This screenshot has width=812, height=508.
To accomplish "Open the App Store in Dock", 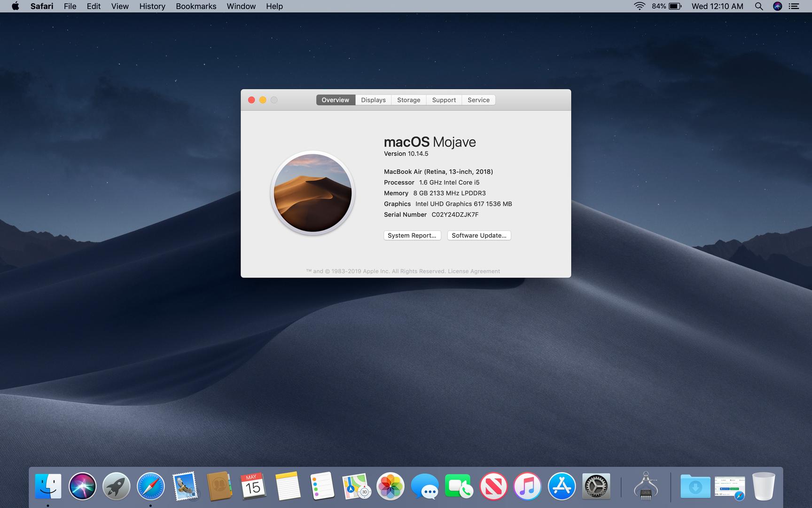I will point(562,486).
